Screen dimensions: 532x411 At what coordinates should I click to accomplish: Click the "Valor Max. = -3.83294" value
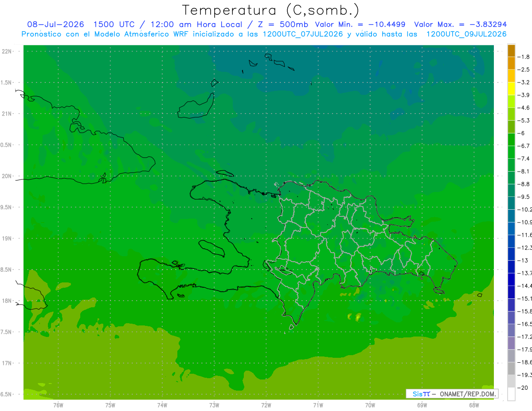coord(461,24)
